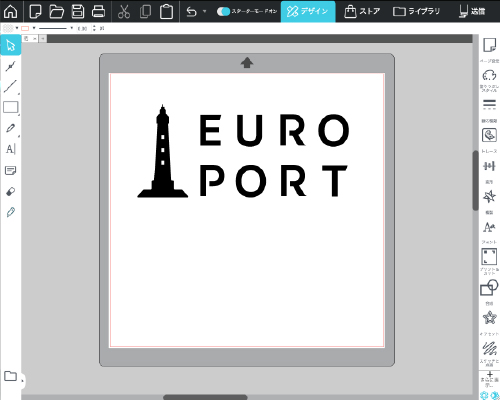Viewport: 500px width, 400px height.
Task: Switch to the デザイン (Design) tab
Action: (x=308, y=11)
